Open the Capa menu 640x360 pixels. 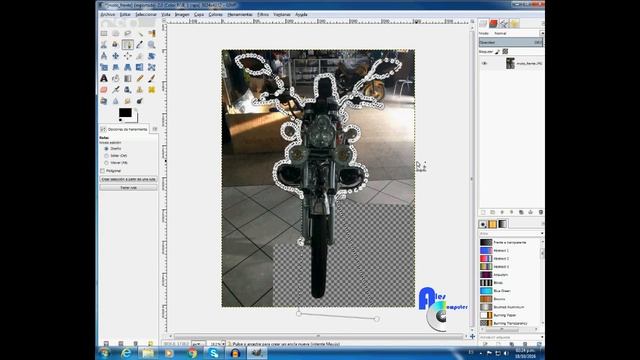tap(199, 14)
